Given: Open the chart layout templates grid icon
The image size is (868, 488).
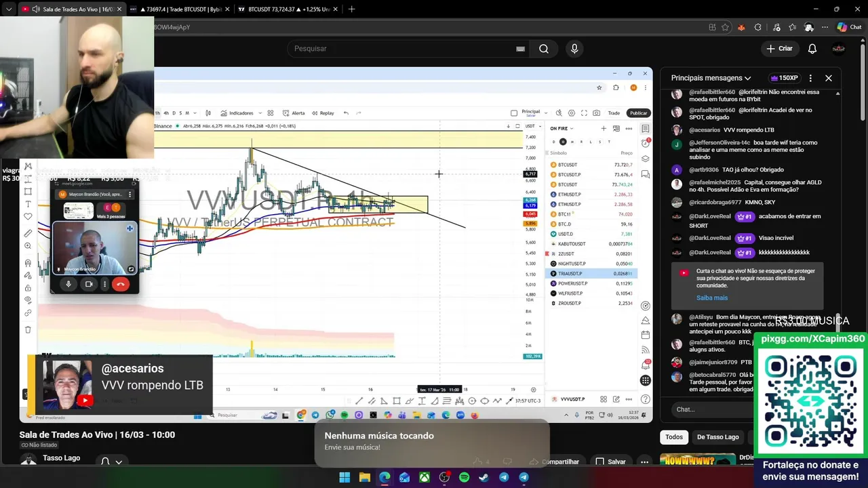Looking at the screenshot, I should [x=271, y=113].
